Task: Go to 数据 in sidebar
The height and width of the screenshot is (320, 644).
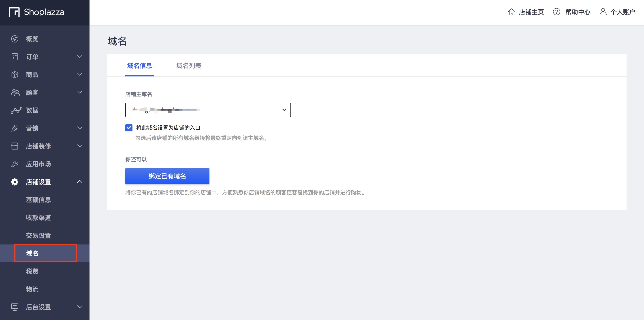Action: point(32,110)
